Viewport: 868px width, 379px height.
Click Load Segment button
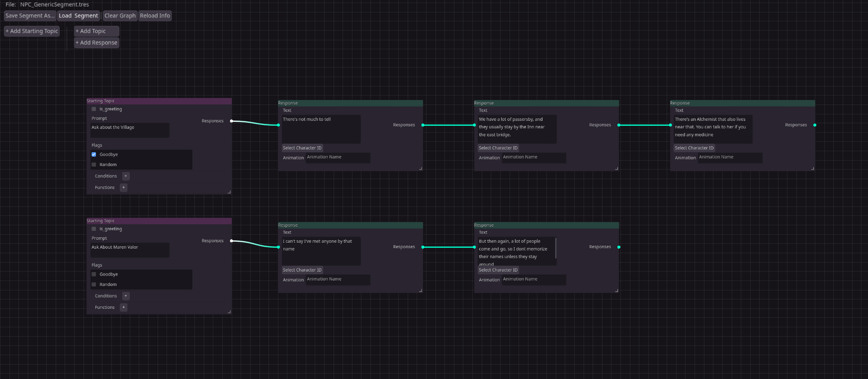coord(79,15)
